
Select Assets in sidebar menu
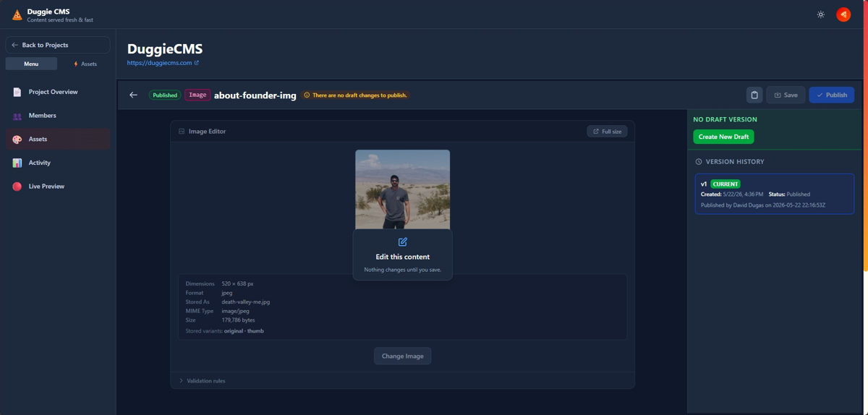click(x=58, y=139)
